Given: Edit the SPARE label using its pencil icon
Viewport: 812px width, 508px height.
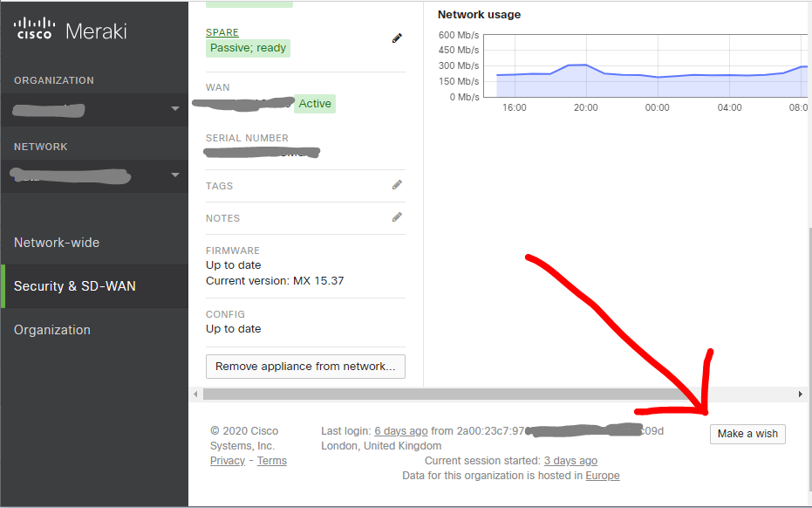Looking at the screenshot, I should point(397,38).
